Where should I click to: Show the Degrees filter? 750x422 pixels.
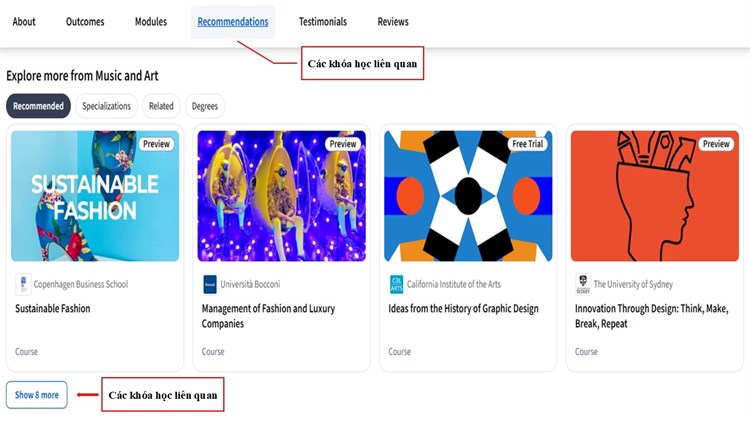click(x=205, y=106)
